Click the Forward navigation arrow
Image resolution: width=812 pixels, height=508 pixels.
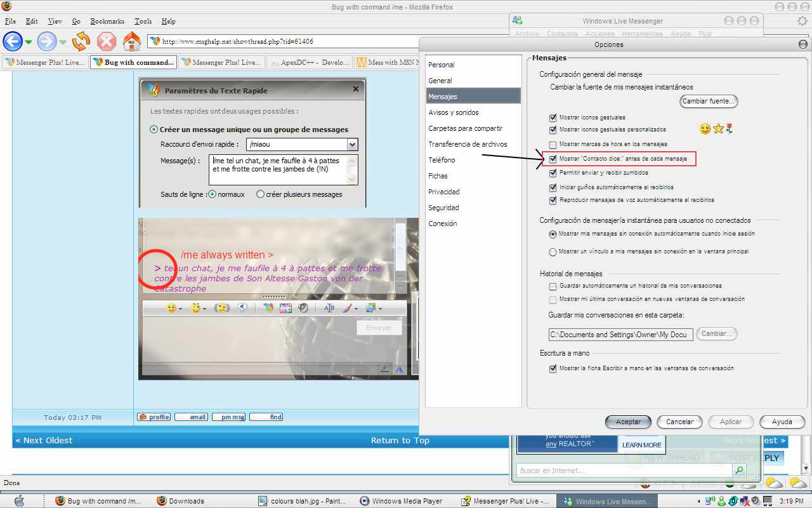tap(47, 42)
